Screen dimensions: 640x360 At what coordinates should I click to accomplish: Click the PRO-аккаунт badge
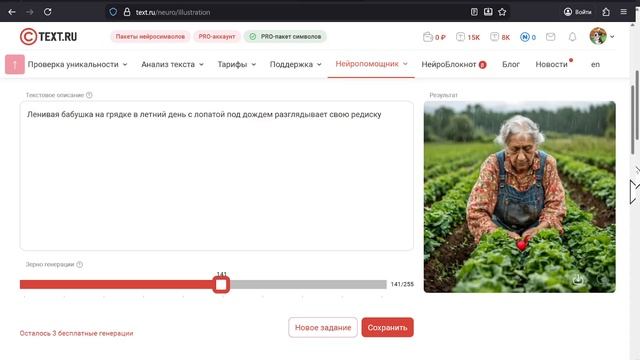click(217, 37)
